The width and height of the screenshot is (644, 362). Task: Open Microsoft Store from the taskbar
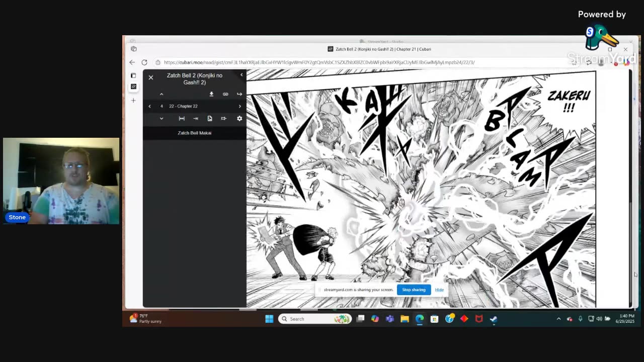click(x=434, y=319)
